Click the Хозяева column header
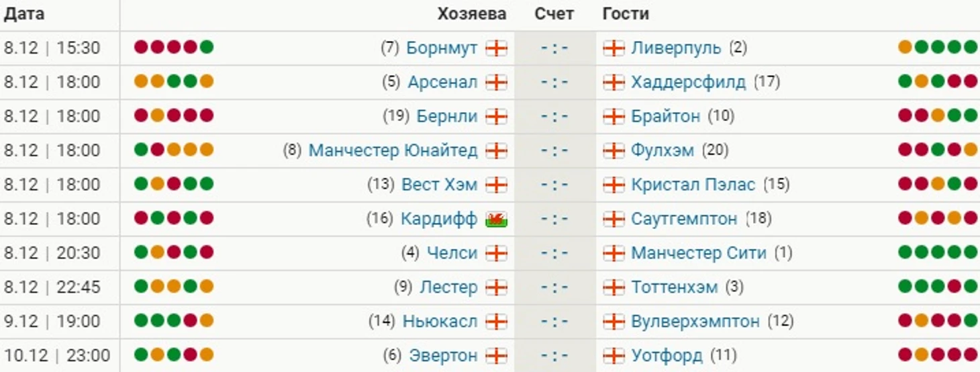 [472, 14]
